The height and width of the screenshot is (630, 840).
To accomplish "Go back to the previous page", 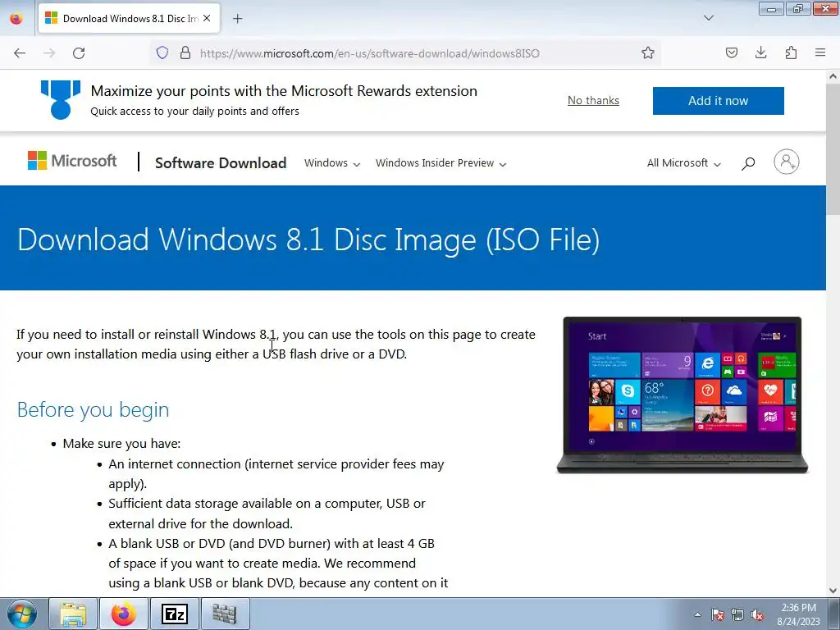I will [20, 53].
